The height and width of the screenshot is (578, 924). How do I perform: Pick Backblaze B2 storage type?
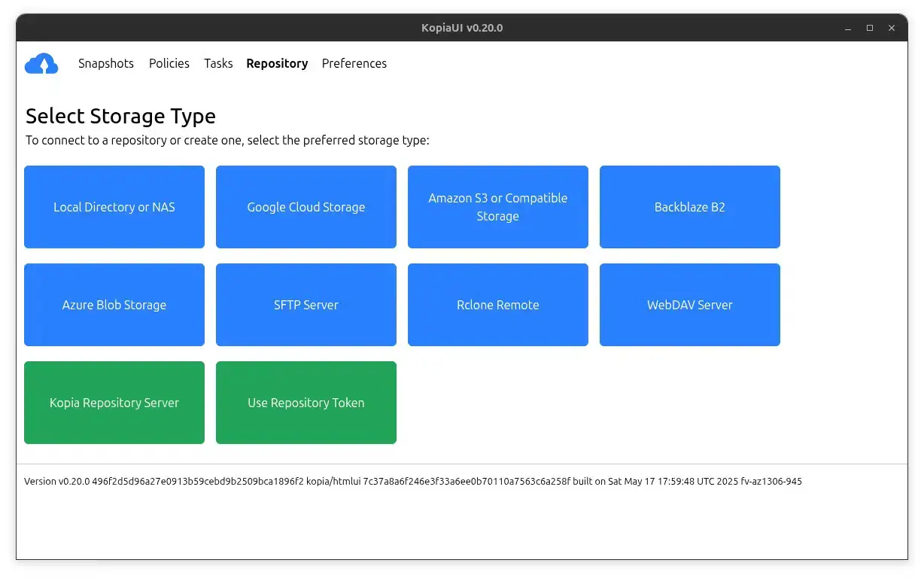[x=689, y=206]
